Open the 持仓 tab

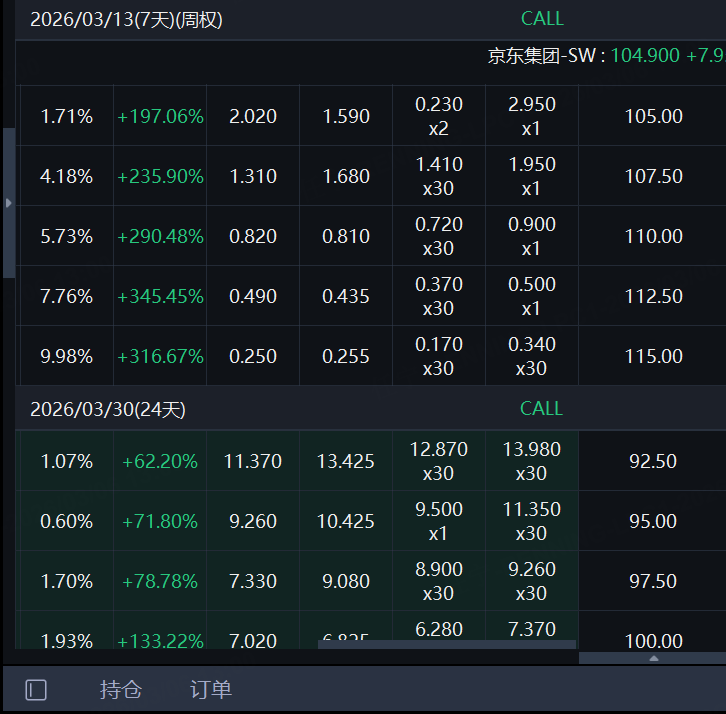pyautogui.click(x=121, y=690)
